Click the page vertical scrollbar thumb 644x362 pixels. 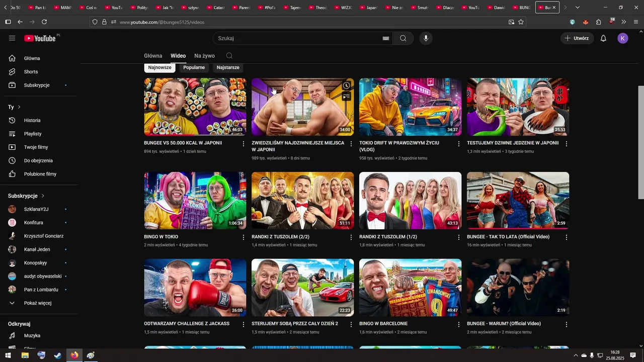click(640, 142)
